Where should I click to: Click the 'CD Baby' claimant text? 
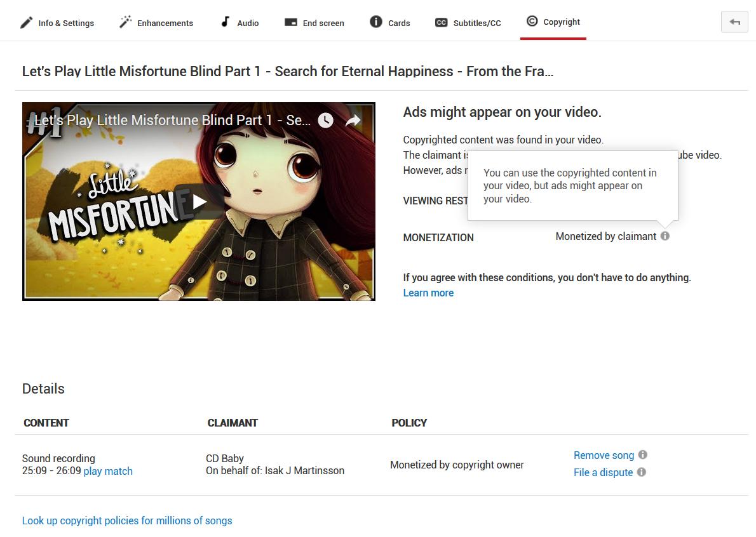tap(225, 458)
